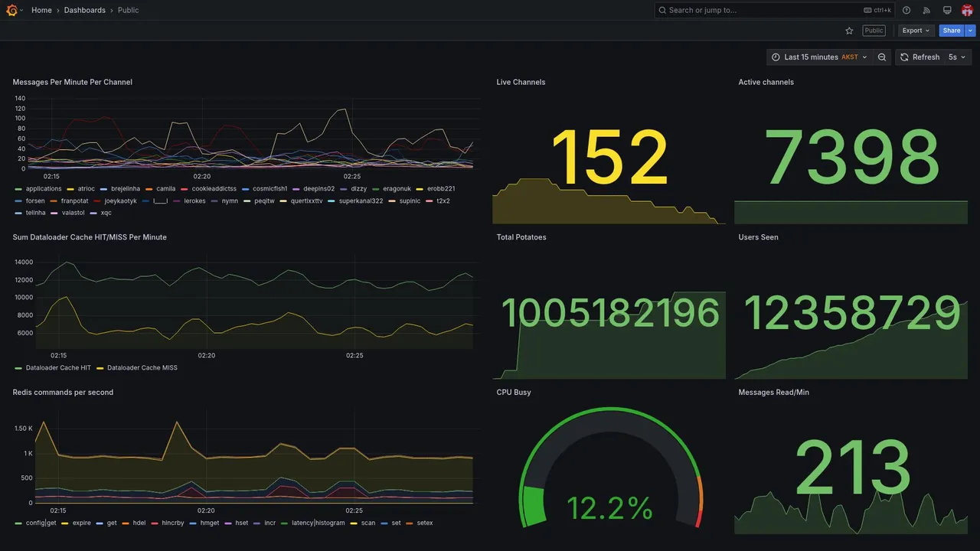Go to Home breadcrumb
Viewport: 980px width, 551px height.
41,10
